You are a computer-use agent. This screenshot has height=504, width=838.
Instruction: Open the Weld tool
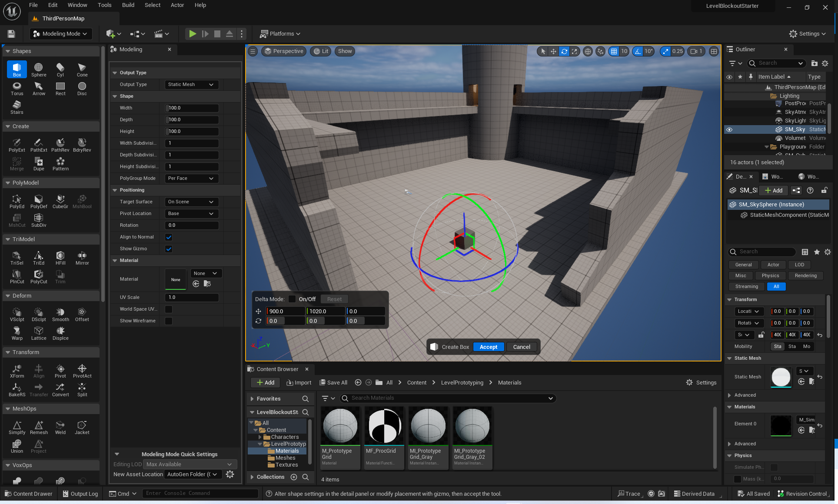[60, 427]
